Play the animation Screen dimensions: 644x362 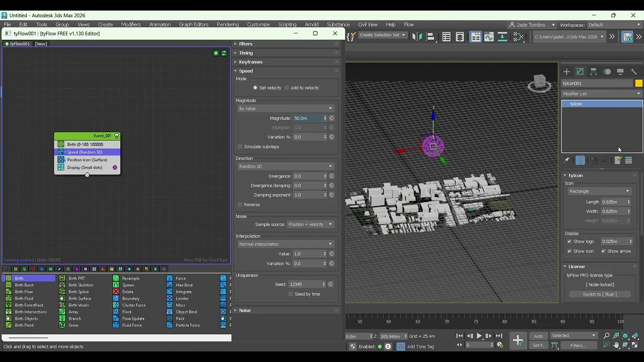[479, 336]
